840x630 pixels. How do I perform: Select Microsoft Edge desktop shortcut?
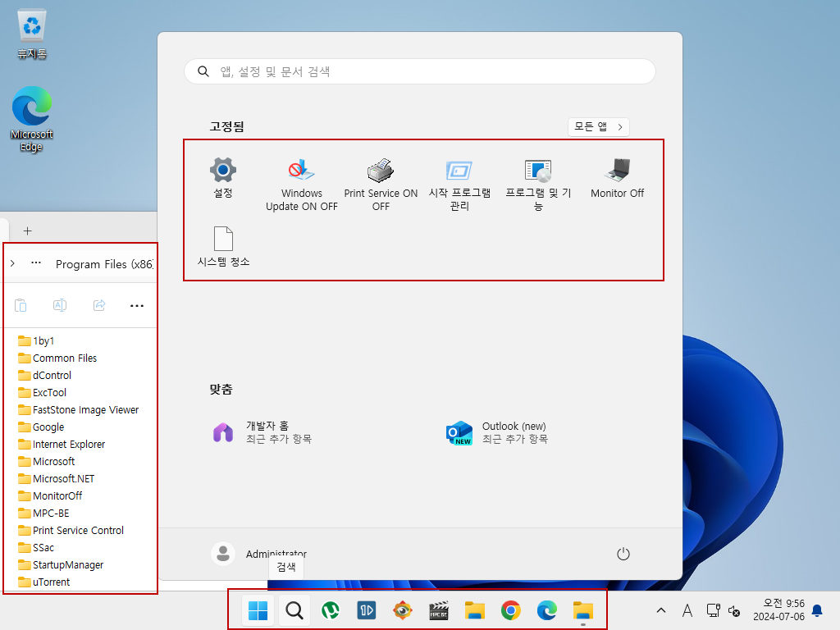pyautogui.click(x=32, y=119)
